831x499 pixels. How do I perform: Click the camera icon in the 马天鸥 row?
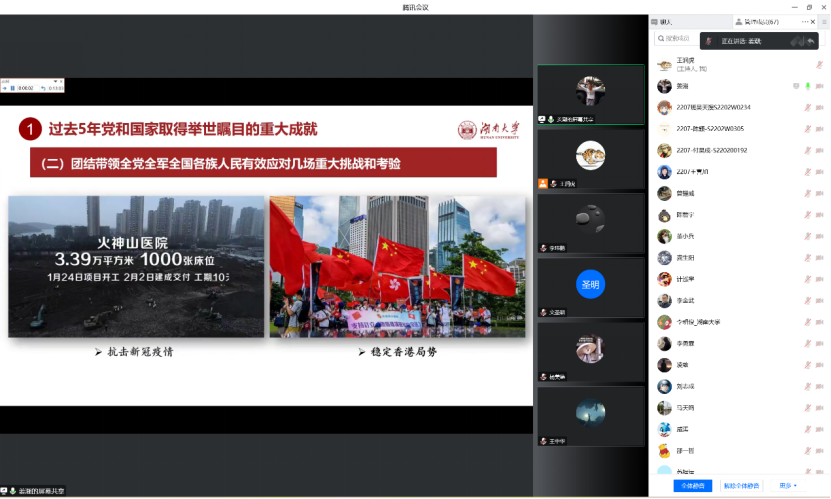[819, 408]
